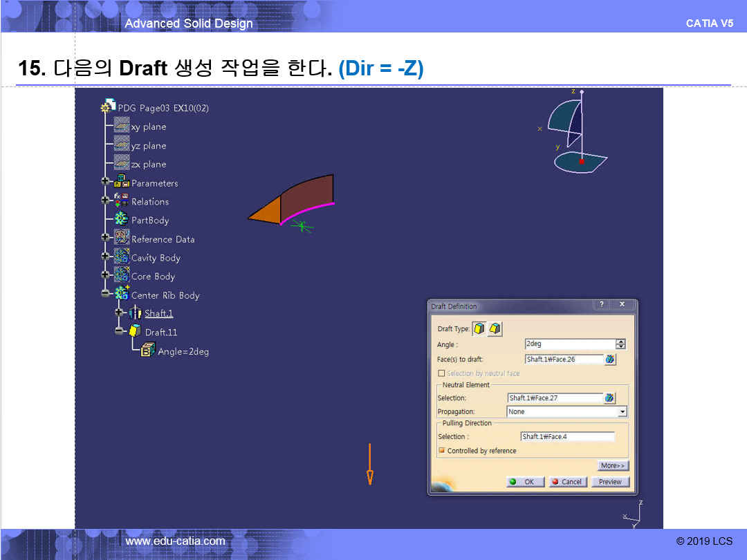Select the xy plane icon in tree

click(x=122, y=127)
